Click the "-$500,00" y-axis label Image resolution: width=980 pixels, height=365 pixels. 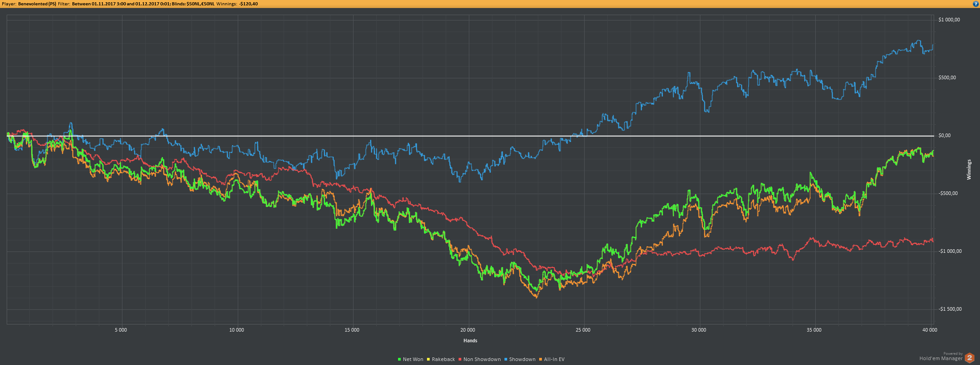(948, 193)
